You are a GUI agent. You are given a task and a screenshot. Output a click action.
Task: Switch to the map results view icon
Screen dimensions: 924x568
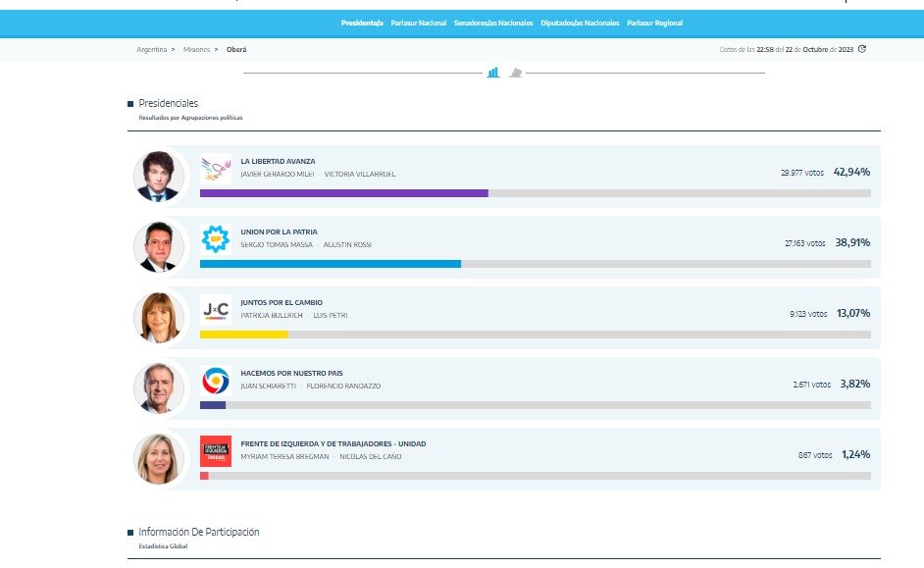click(516, 73)
